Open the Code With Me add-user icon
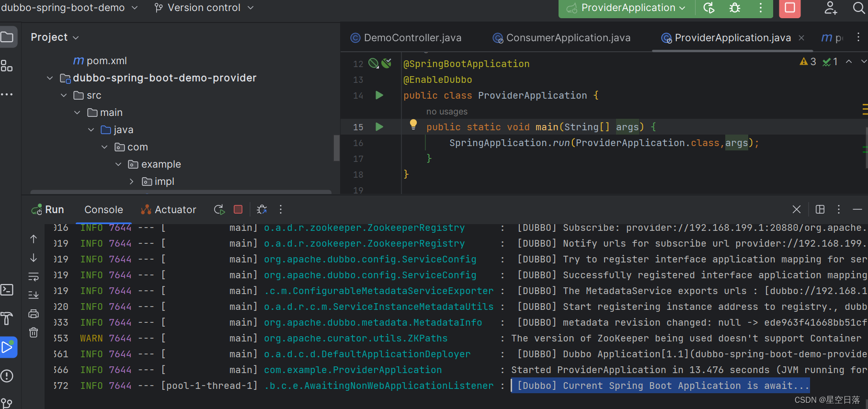 coord(831,8)
